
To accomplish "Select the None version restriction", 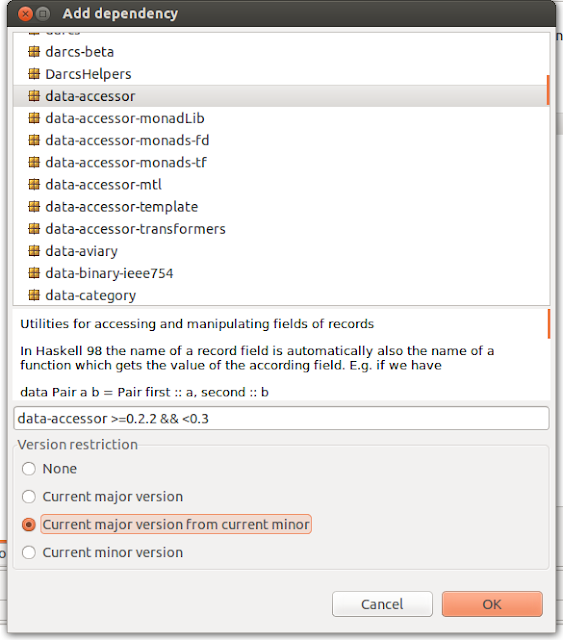I will point(29,469).
